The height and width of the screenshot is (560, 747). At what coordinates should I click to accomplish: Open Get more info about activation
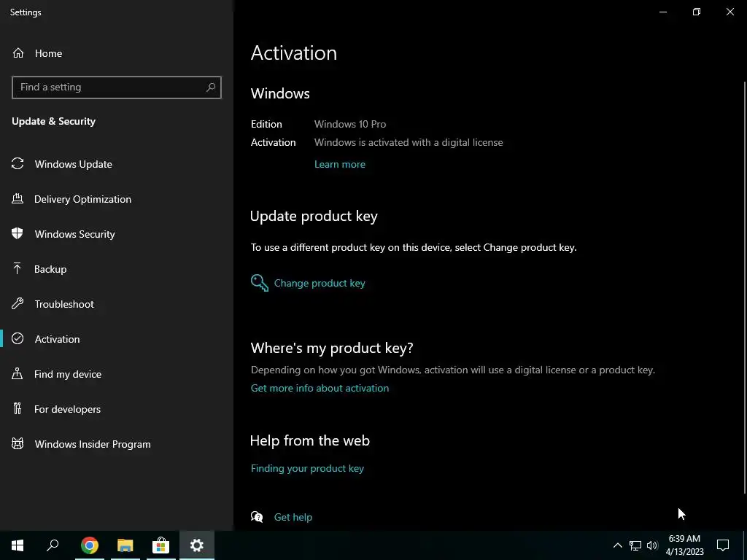coord(320,388)
